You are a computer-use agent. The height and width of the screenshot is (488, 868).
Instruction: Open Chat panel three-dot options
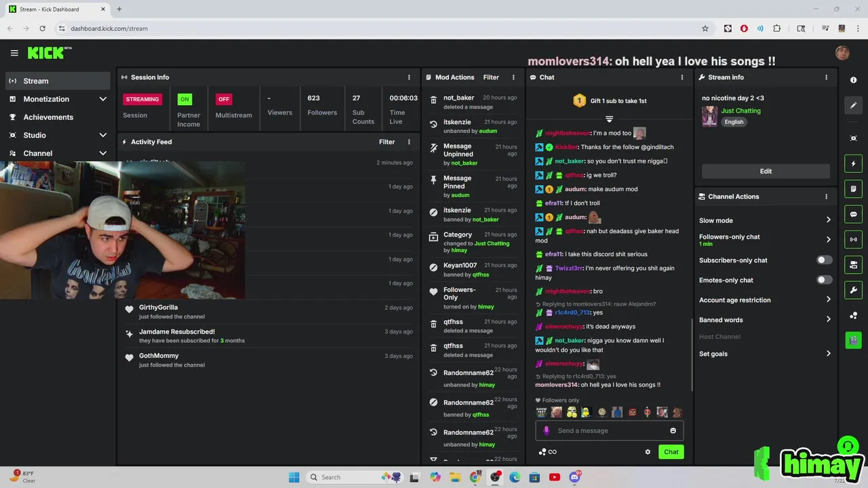pos(682,77)
